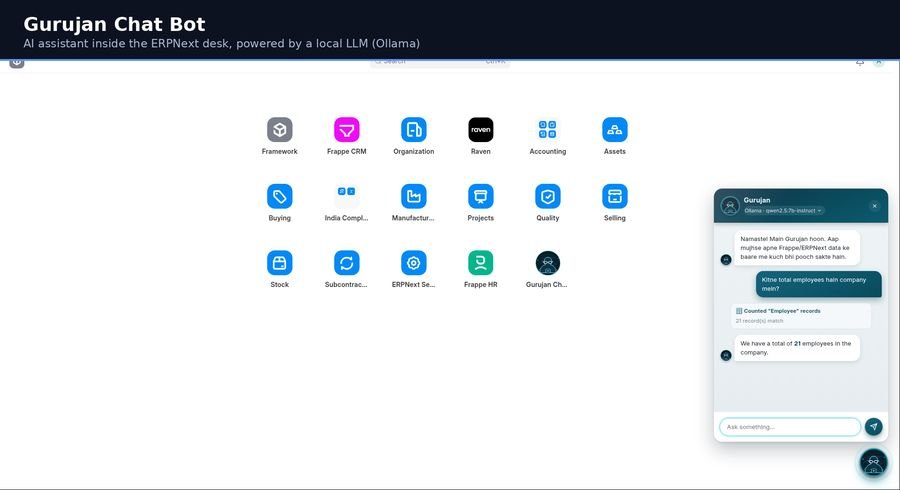Click the 'We have a total of 21 employees' reply

797,348
